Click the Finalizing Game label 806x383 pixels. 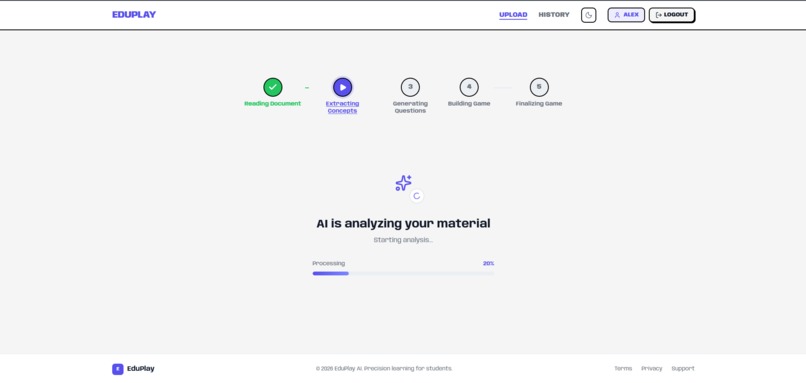(539, 103)
